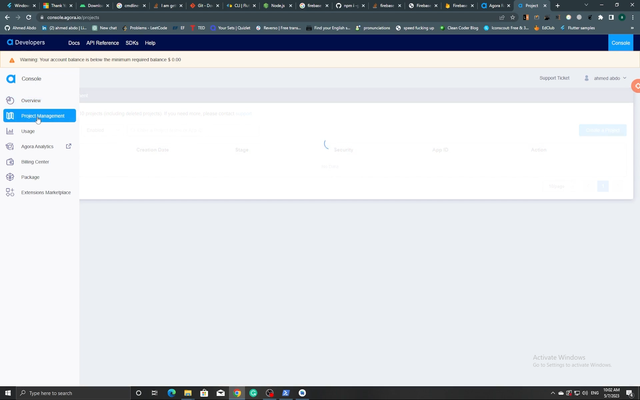Click the Overview pie-chart icon
Viewport: 640px width, 400px height.
[10, 100]
